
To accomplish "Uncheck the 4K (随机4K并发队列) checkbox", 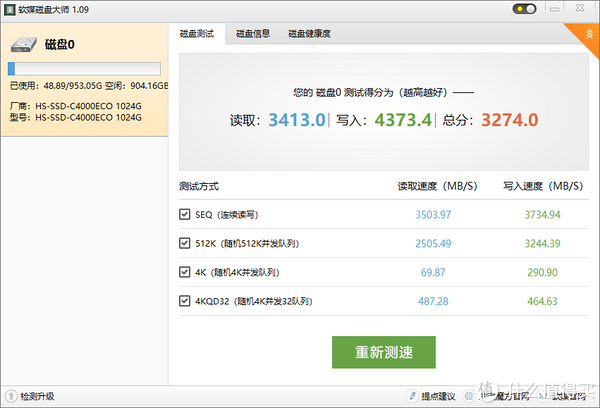I will tap(184, 272).
